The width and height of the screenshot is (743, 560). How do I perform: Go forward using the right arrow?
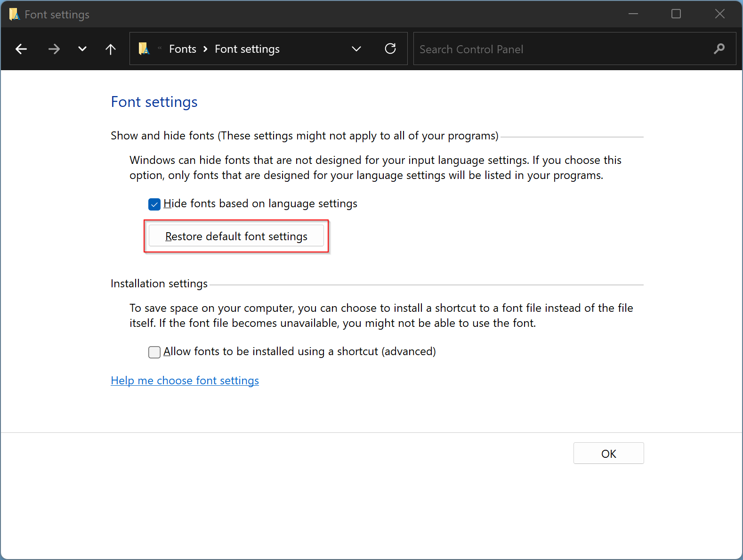pos(54,49)
